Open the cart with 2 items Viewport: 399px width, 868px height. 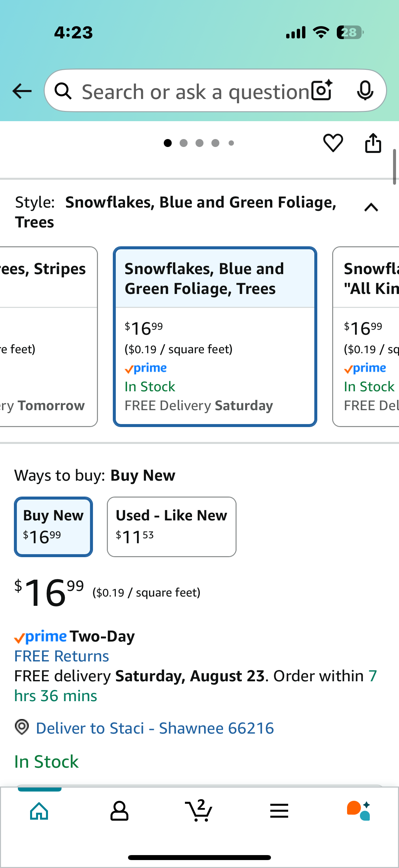click(x=199, y=810)
